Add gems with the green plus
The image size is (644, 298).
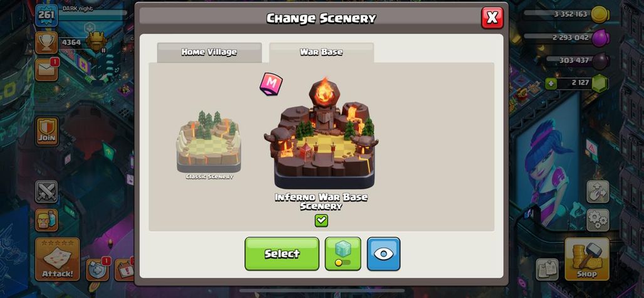(549, 83)
